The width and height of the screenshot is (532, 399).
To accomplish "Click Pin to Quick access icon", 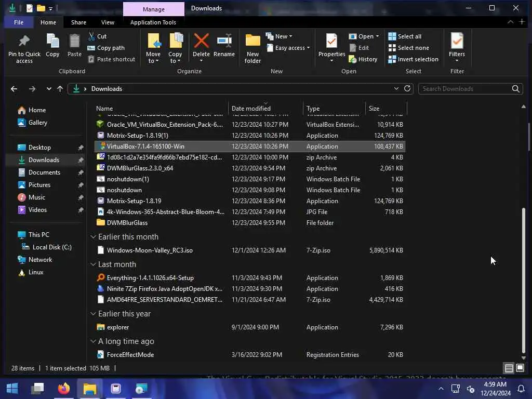I will point(24,48).
